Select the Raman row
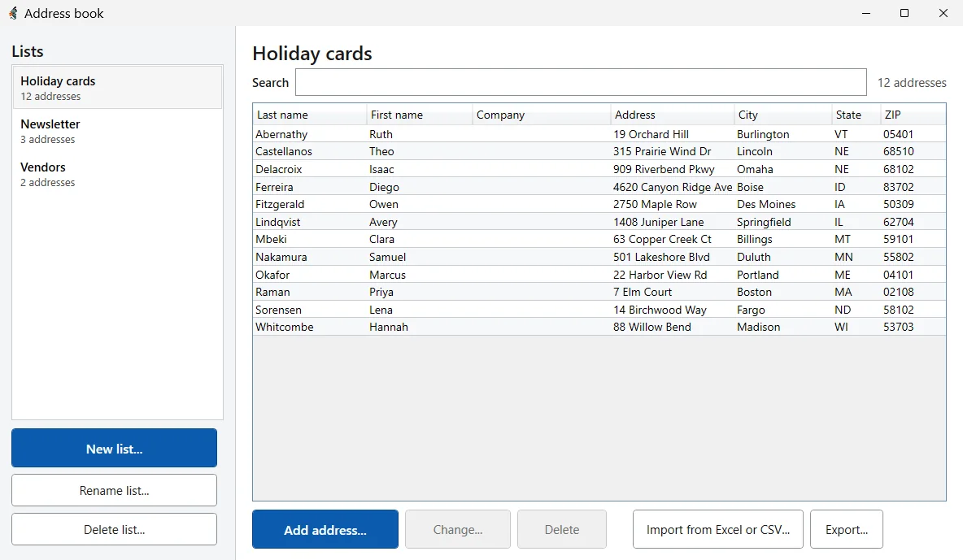The image size is (963, 560). click(599, 292)
